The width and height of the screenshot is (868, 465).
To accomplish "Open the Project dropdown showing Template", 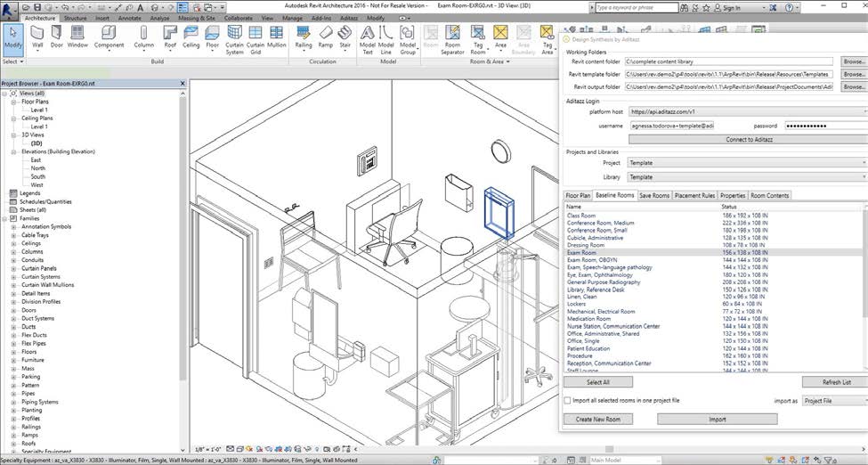I will point(747,163).
